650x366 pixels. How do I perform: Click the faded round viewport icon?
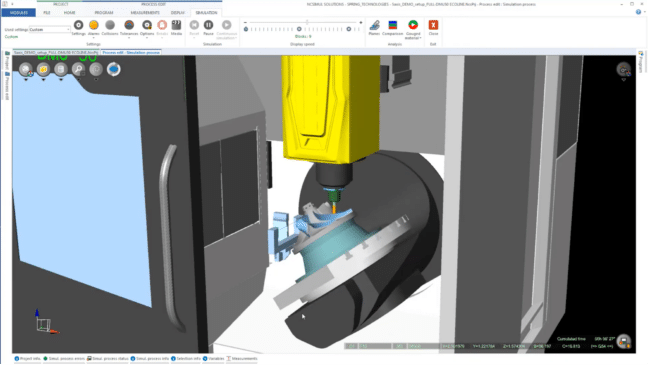tap(96, 69)
